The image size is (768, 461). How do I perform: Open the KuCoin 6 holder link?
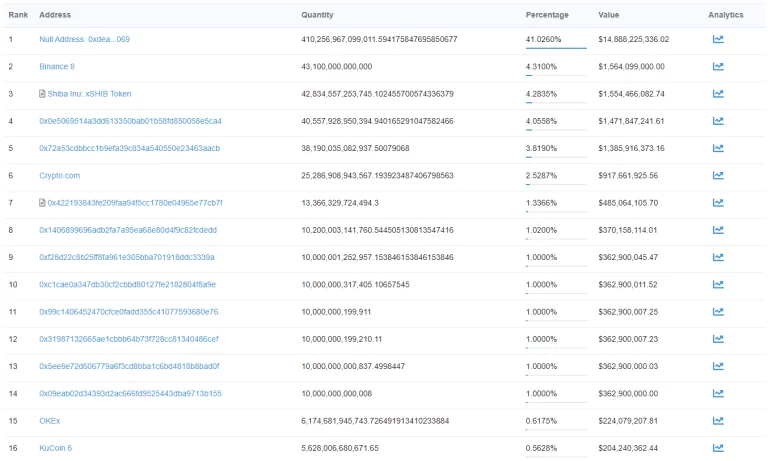point(56,448)
